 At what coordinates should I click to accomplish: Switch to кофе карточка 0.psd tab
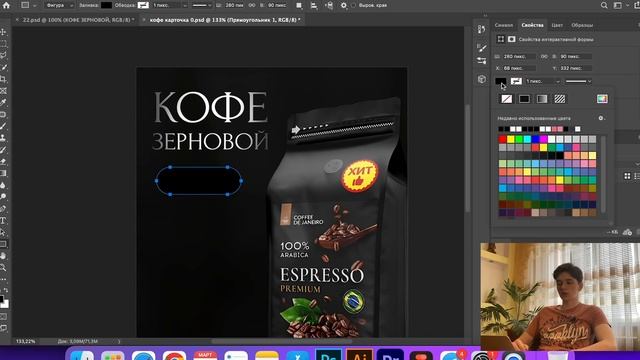coord(225,20)
